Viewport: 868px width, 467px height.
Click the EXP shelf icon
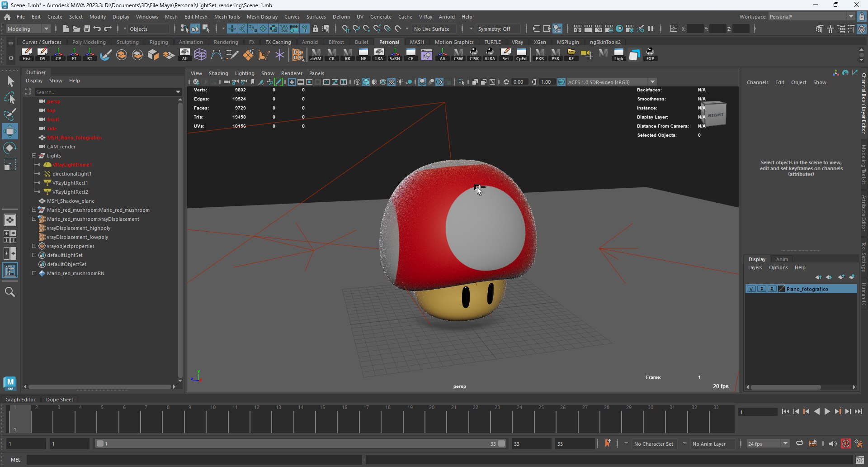pos(650,54)
